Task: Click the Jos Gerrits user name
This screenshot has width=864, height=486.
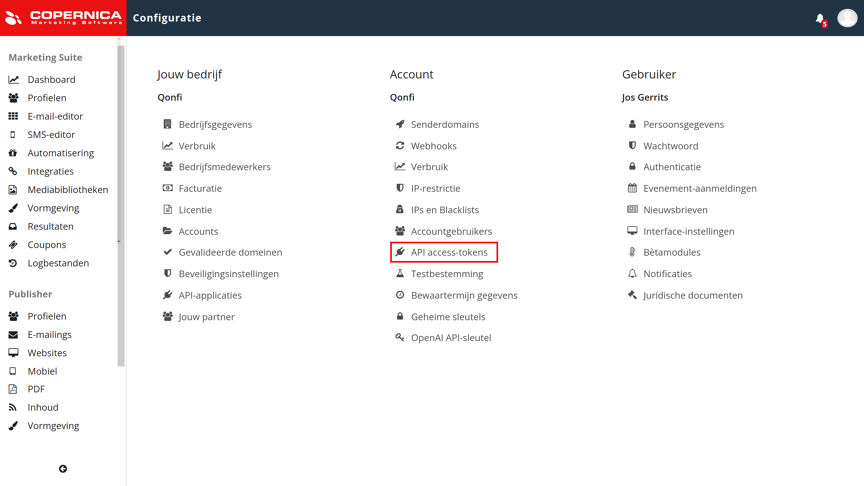Action: (645, 98)
